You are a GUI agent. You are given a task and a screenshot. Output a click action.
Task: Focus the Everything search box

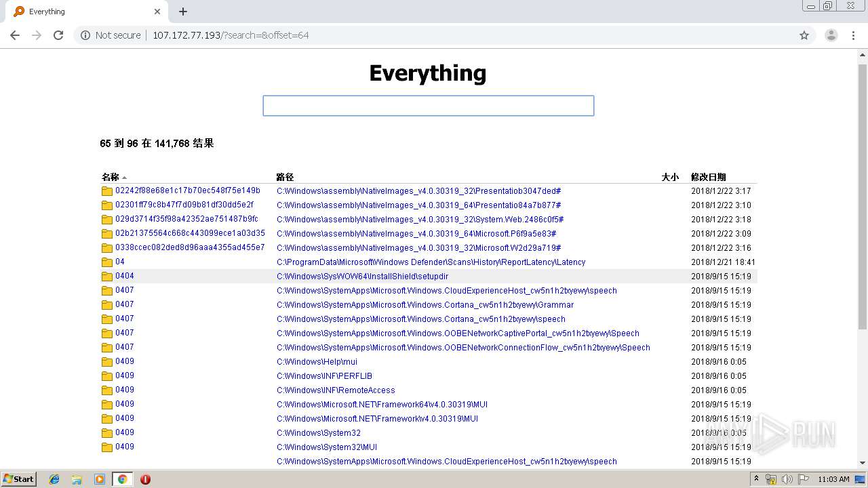(x=429, y=106)
